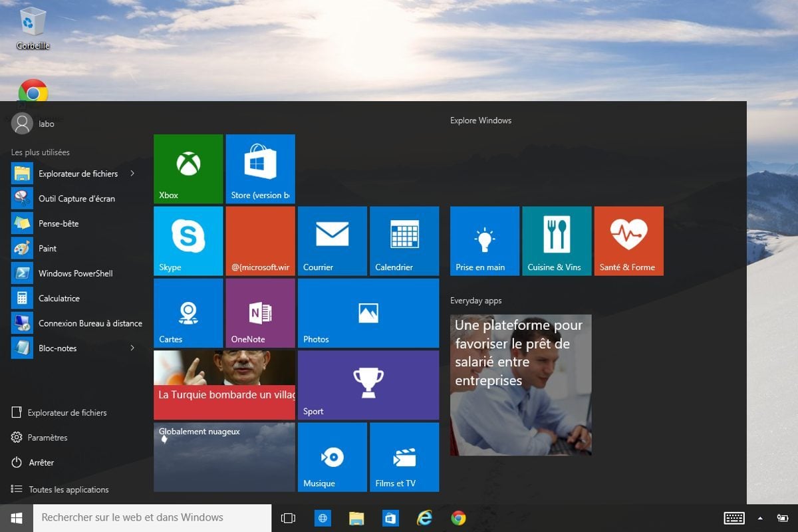The height and width of the screenshot is (532, 798).
Task: Open the Globalement nuageux weather tile
Action: pos(224,457)
